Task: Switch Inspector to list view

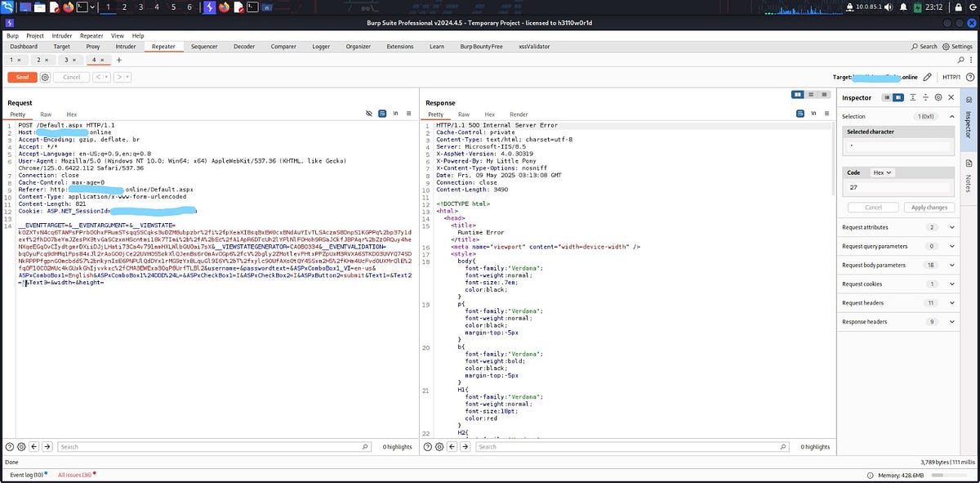Action: 887,97
